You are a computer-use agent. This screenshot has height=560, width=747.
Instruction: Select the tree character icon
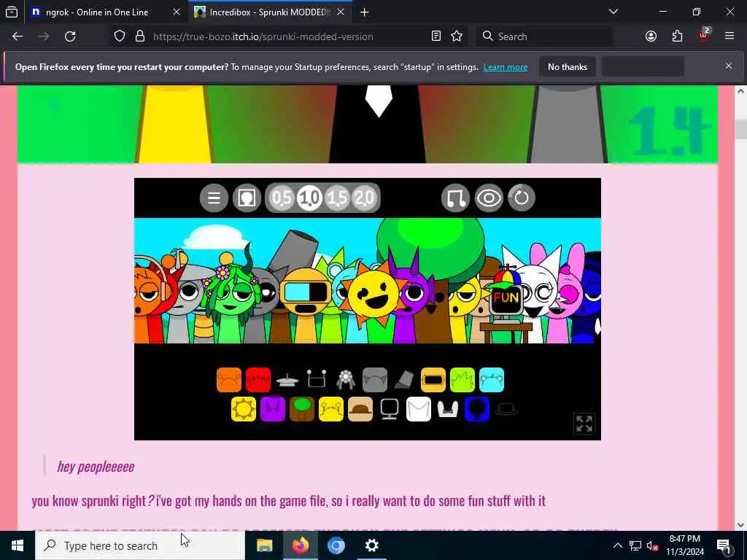[302, 409]
